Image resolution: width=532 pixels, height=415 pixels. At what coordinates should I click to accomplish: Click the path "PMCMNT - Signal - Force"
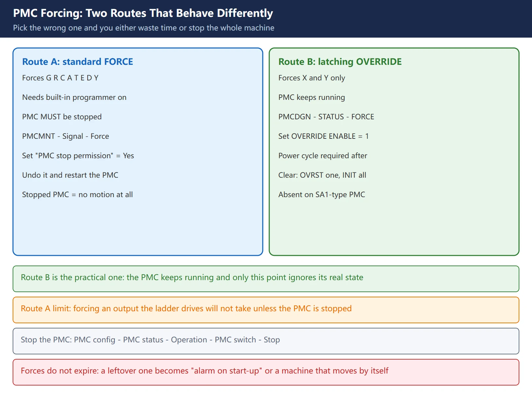click(x=66, y=136)
